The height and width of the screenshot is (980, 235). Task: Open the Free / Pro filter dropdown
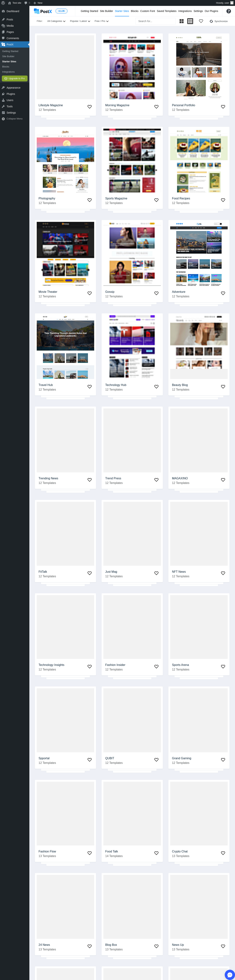(102, 21)
